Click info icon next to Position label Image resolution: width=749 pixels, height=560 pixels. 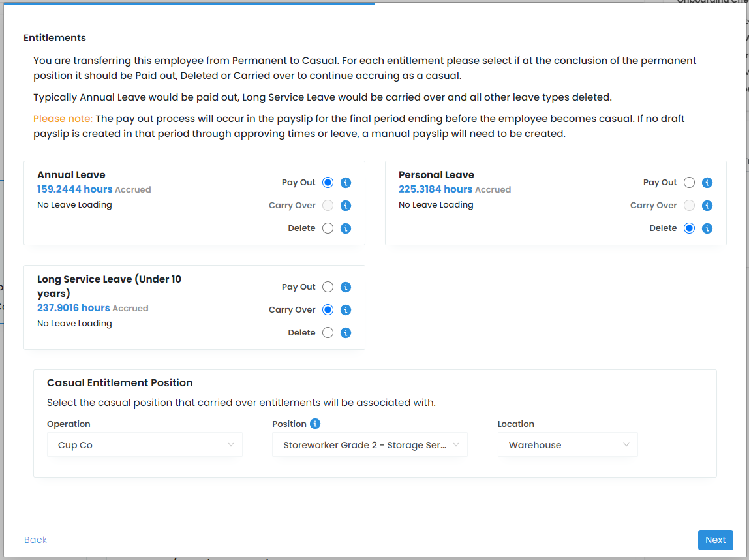pos(315,424)
